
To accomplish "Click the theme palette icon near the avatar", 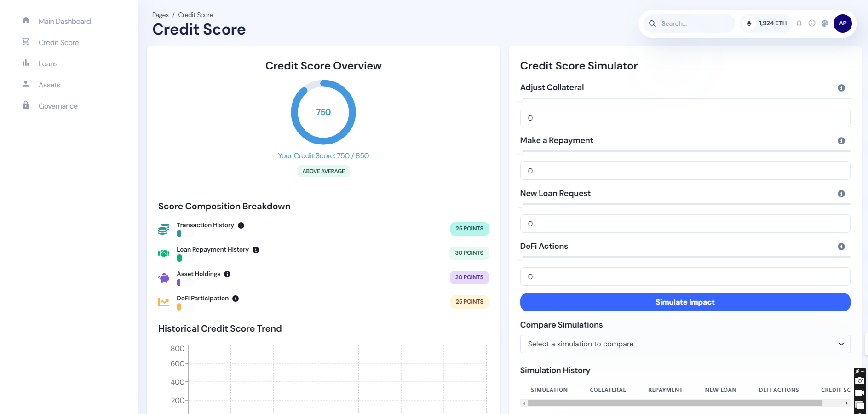I will tap(825, 23).
